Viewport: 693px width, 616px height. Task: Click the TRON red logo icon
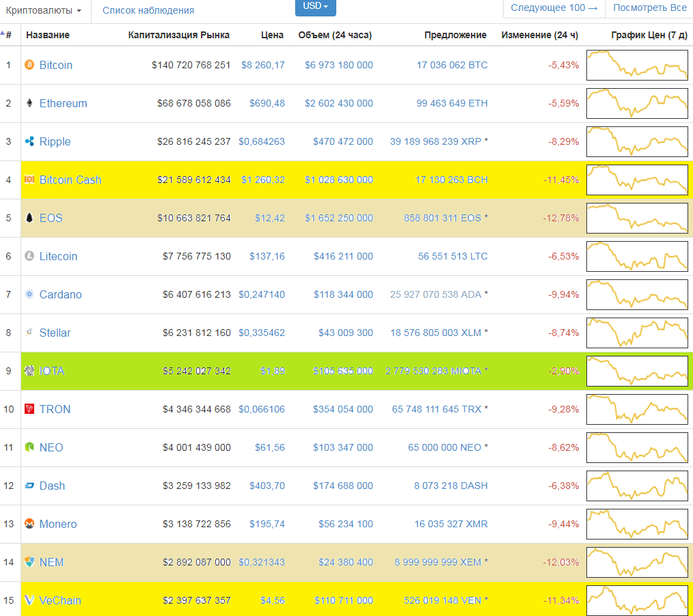point(29,409)
